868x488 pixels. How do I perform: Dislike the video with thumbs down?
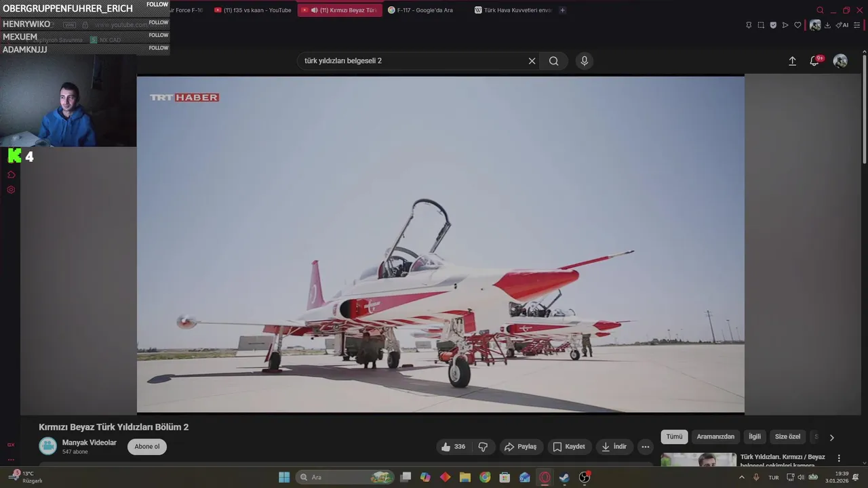pos(483,447)
